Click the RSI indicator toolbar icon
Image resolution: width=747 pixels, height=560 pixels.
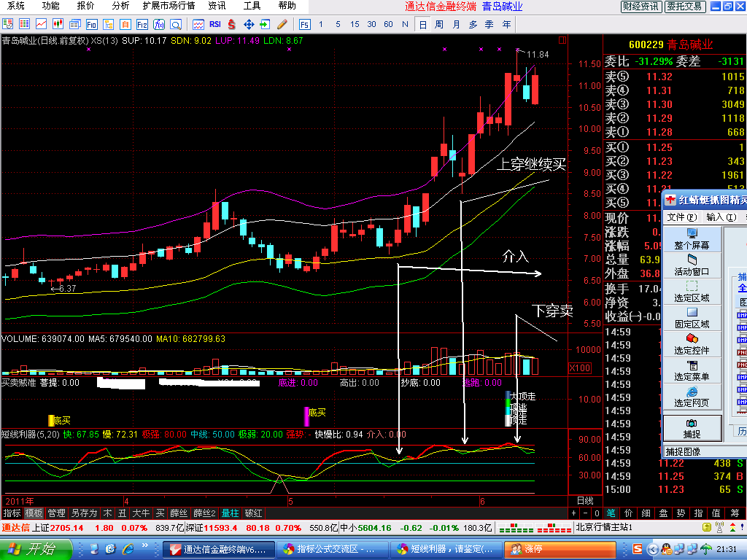pyautogui.click(x=215, y=24)
